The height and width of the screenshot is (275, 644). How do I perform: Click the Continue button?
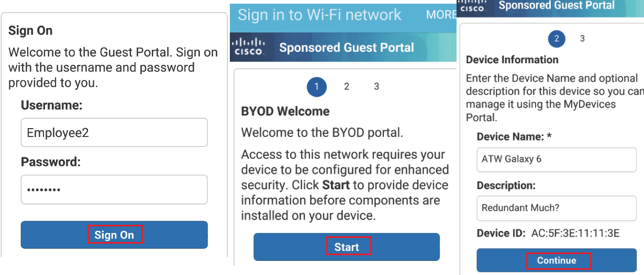click(x=557, y=260)
